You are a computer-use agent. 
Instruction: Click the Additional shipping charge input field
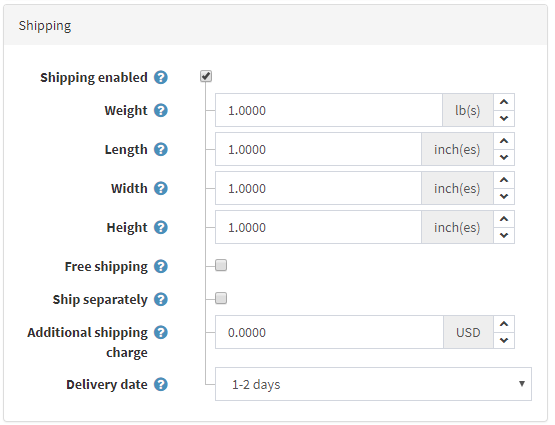click(x=329, y=332)
